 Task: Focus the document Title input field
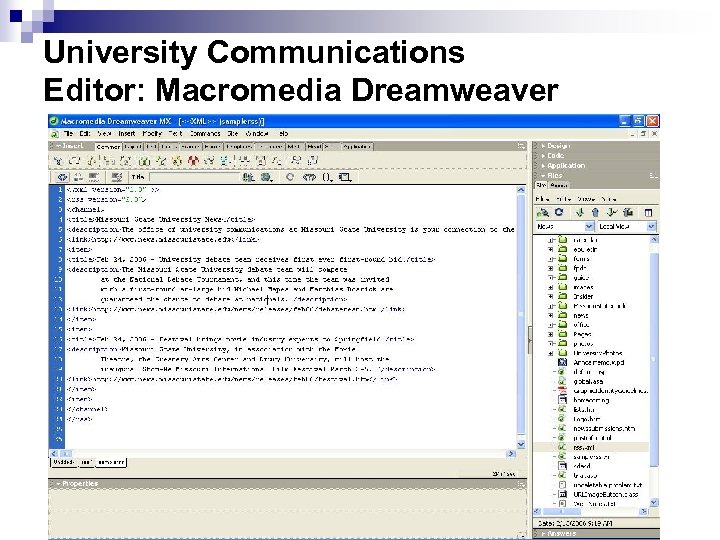coord(194,177)
